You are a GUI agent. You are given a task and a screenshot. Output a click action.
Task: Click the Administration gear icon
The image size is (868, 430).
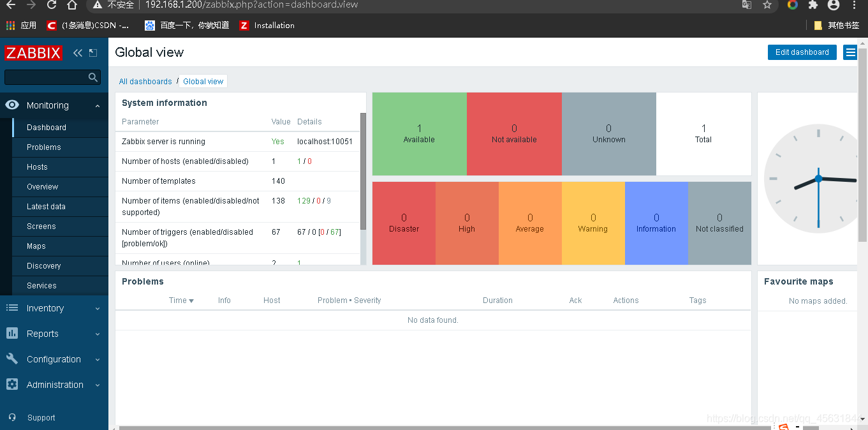[x=11, y=385]
